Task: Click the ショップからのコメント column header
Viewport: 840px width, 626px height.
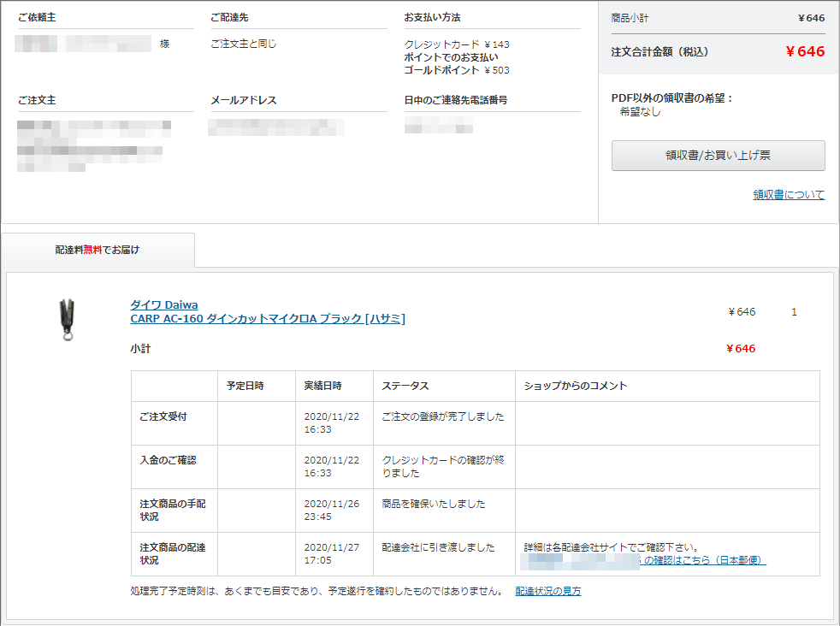Action: pyautogui.click(x=576, y=386)
